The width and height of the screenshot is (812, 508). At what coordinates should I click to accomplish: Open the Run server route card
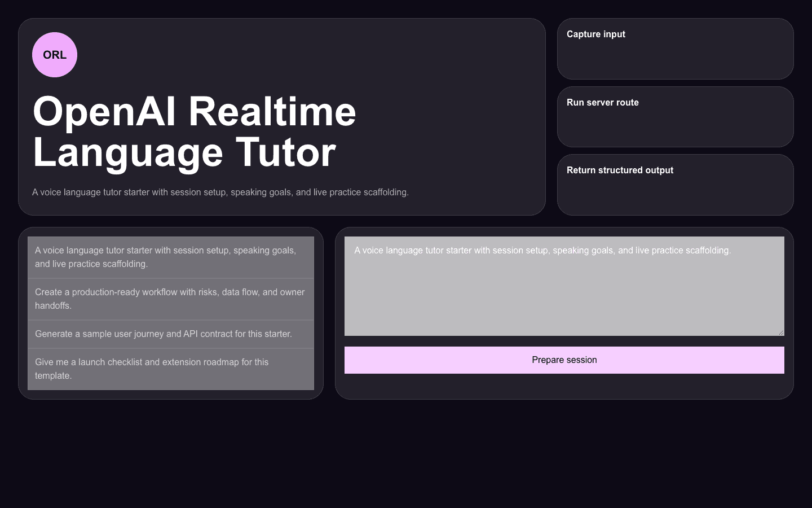(x=676, y=117)
